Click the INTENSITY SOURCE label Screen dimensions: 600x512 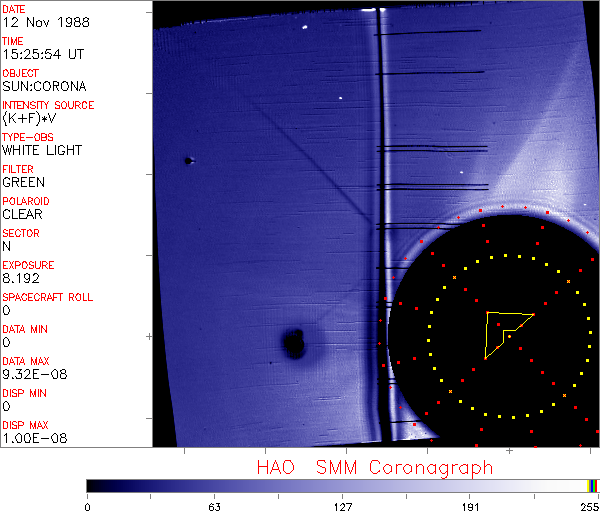coord(48,105)
